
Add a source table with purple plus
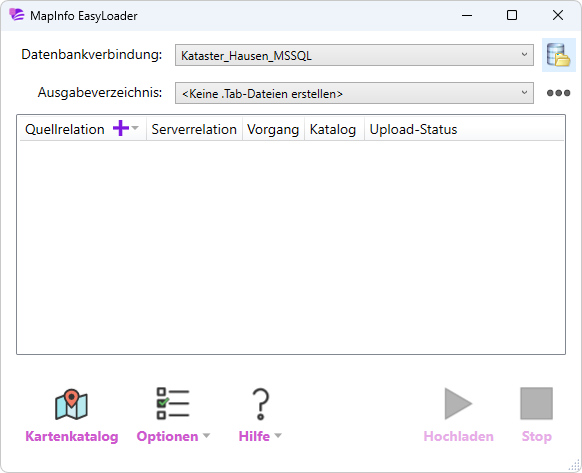(x=121, y=128)
